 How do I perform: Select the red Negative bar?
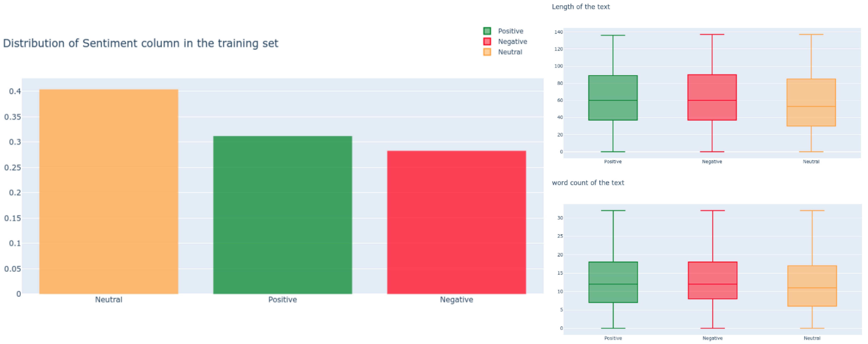(x=456, y=222)
